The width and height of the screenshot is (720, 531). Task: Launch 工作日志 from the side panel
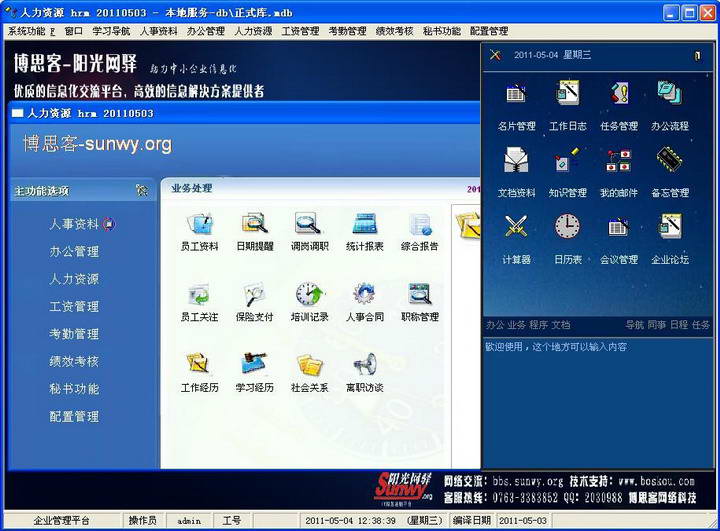[568, 93]
